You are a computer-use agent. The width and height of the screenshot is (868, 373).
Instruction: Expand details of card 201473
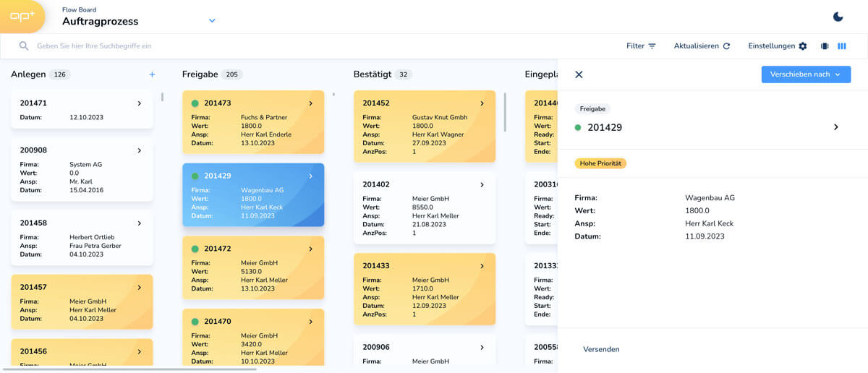pyautogui.click(x=310, y=103)
